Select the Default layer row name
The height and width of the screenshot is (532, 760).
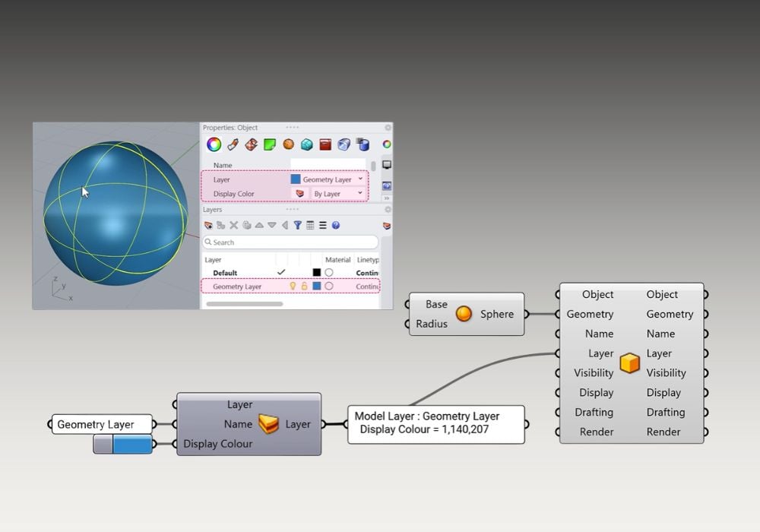[225, 273]
